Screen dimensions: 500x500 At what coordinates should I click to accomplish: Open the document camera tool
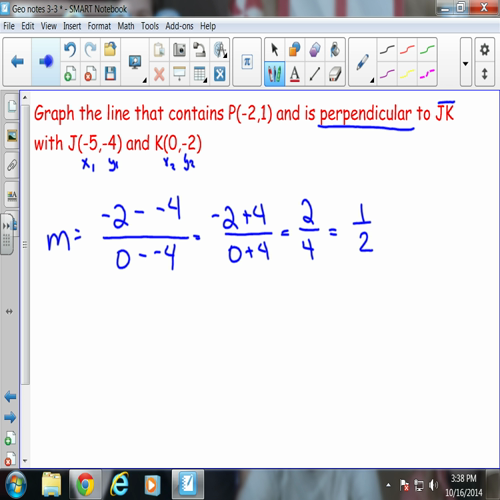[x=199, y=50]
